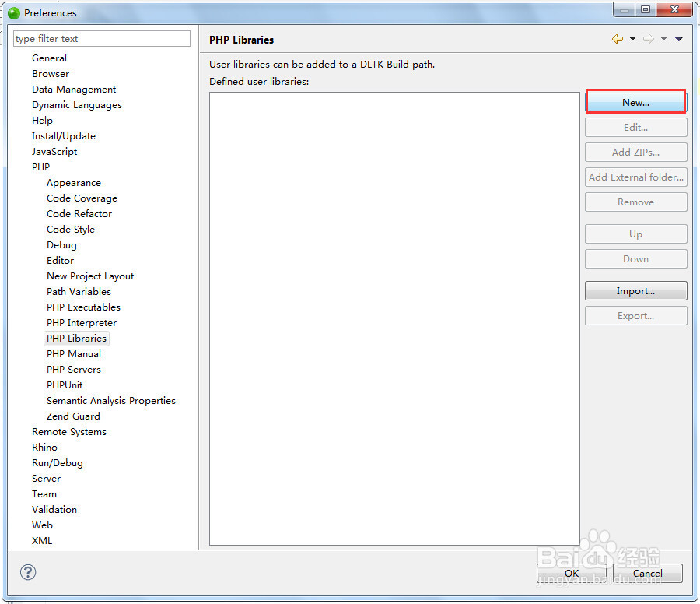This screenshot has height=604, width=700.
Task: Click the Help question mark icon
Action: [28, 572]
